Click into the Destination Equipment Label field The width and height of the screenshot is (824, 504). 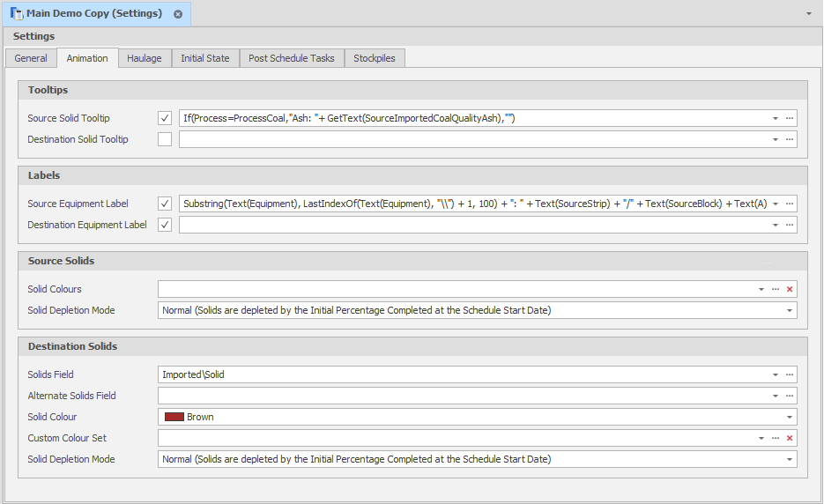point(471,225)
